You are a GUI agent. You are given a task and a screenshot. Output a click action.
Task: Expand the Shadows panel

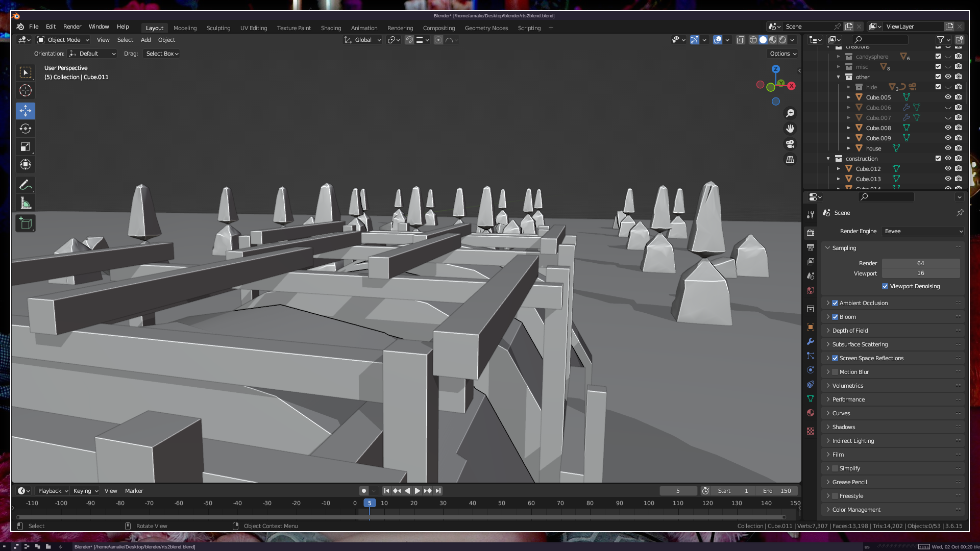pos(843,427)
